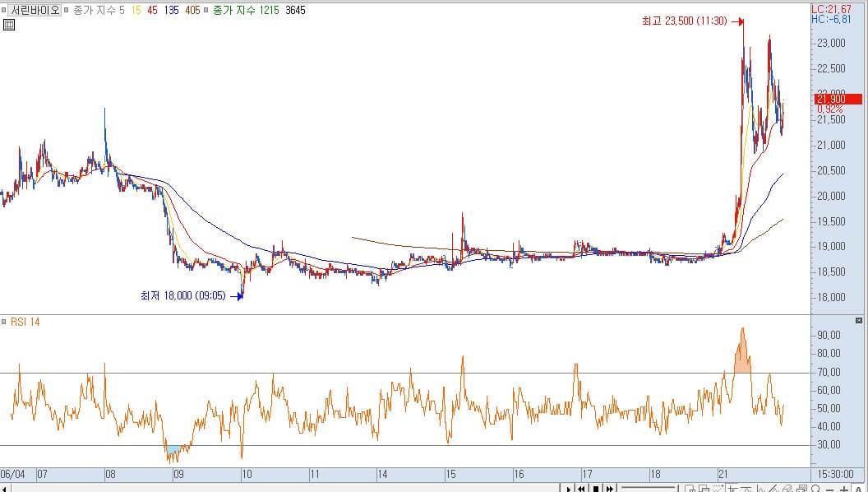Select the 3645 moving average value
This screenshot has height=492, width=868.
coord(295,10)
